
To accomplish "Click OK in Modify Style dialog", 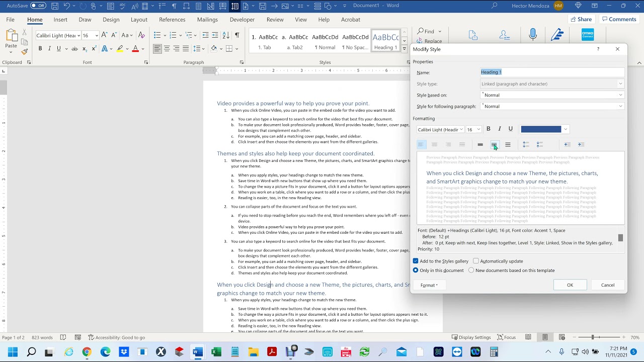I will coord(570,285).
